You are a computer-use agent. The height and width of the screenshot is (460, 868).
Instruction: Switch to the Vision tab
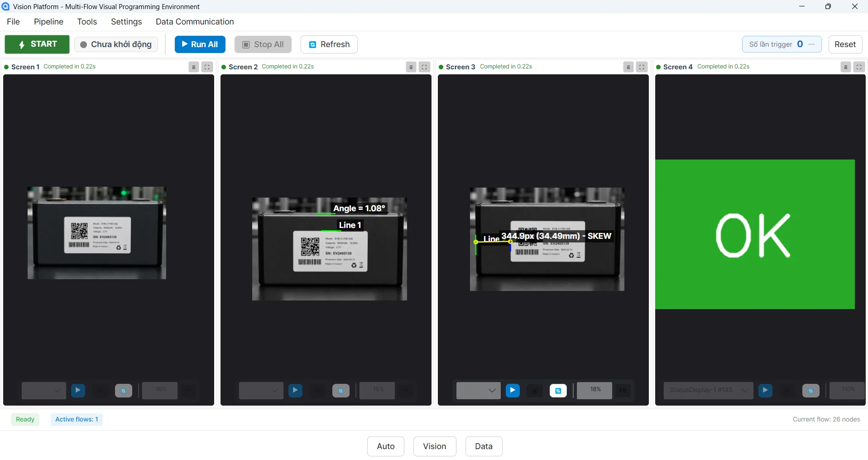[x=435, y=446]
